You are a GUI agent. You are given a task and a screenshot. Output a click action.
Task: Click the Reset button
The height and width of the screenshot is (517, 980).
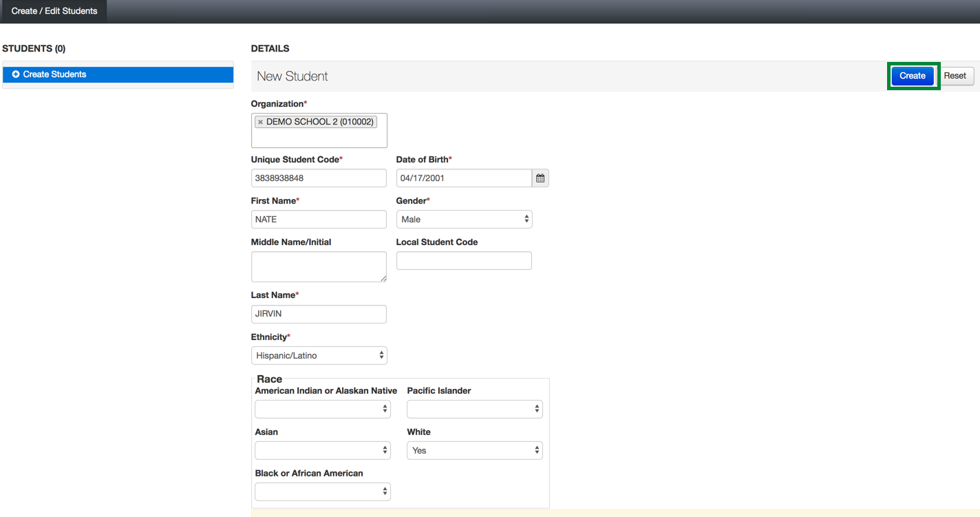click(x=955, y=76)
